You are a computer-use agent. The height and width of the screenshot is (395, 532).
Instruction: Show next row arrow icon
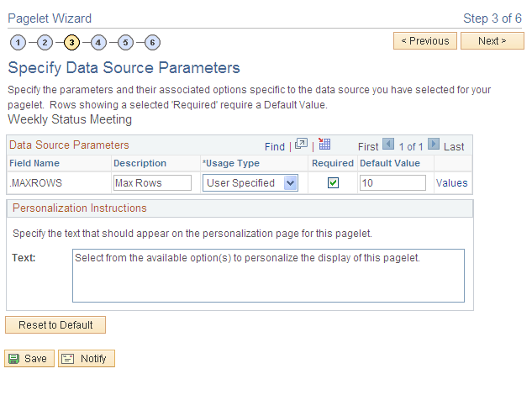[x=433, y=145]
